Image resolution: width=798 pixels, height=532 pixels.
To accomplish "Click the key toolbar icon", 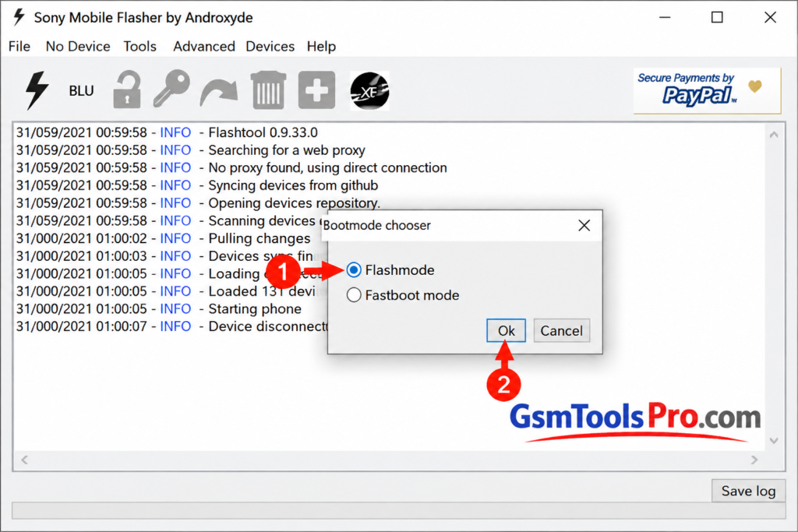I will pos(171,89).
